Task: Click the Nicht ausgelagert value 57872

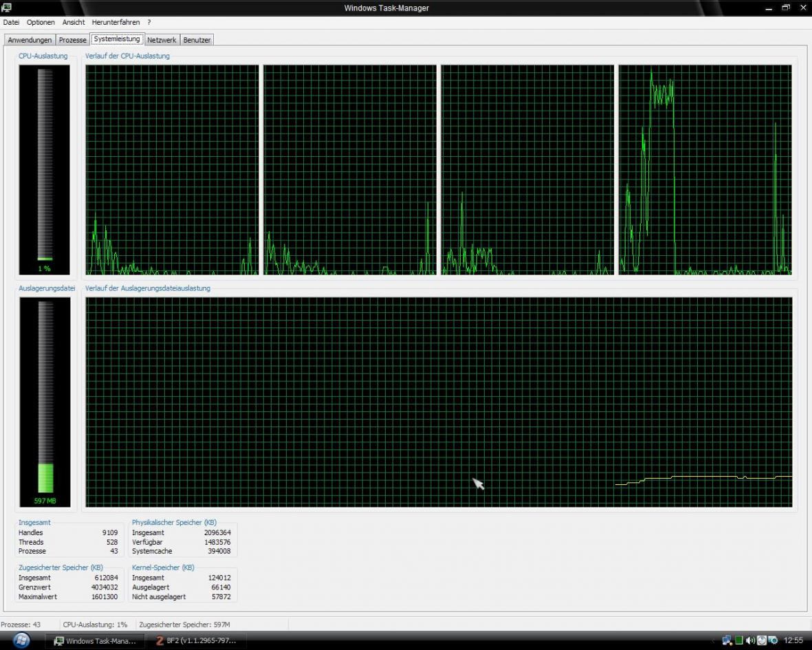Action: point(221,596)
